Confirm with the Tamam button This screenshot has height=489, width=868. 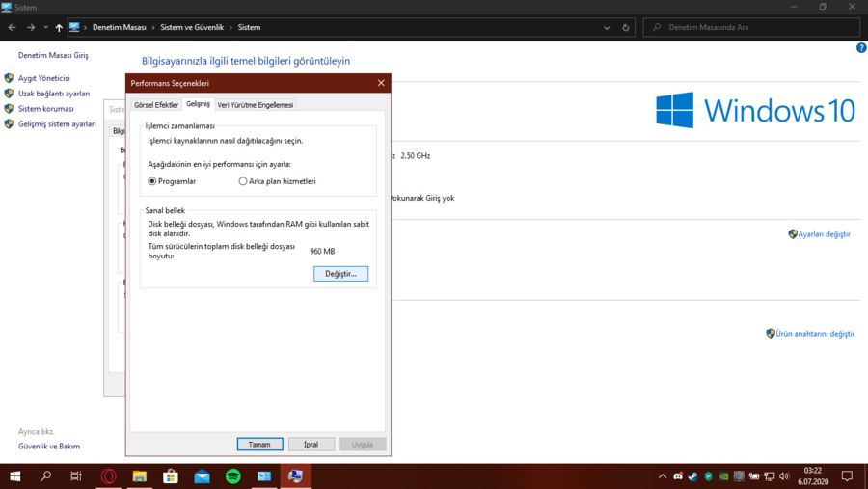click(x=259, y=444)
